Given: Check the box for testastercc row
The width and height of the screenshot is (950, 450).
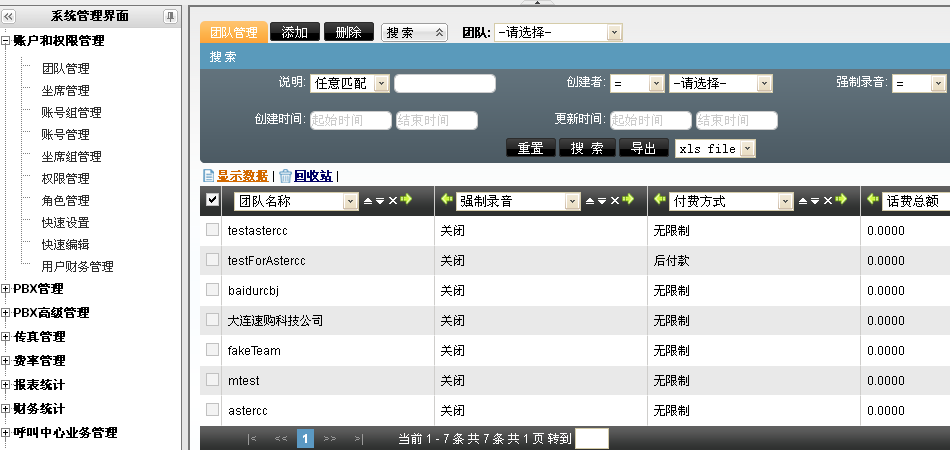Looking at the screenshot, I should pos(212,230).
